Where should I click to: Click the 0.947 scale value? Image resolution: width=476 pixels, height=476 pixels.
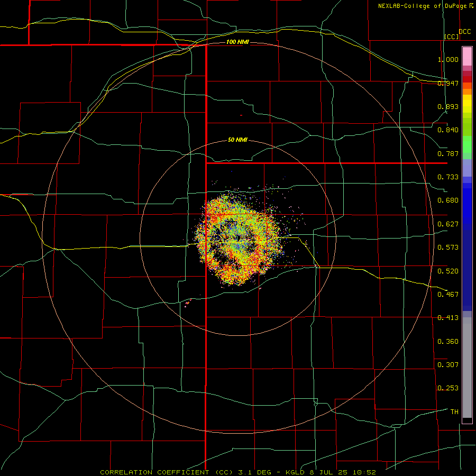(448, 83)
